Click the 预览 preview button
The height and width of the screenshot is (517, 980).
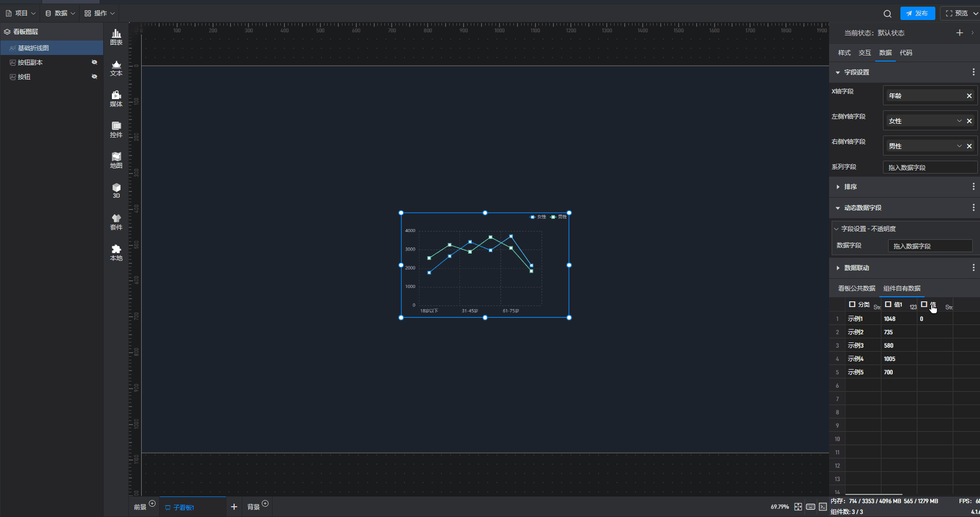[x=958, y=13]
